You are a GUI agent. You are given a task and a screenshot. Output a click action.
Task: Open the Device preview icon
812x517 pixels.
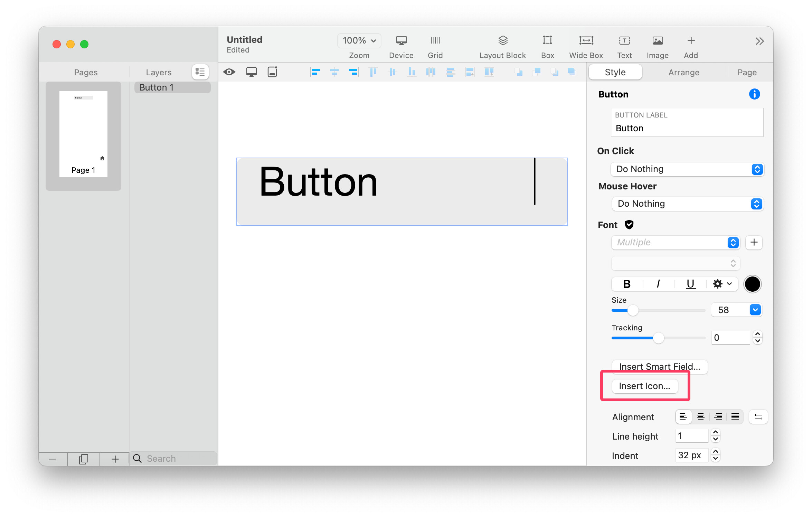[x=401, y=41]
